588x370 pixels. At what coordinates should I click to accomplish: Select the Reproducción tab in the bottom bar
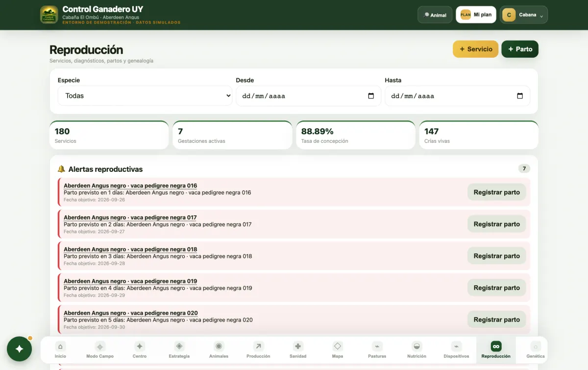coord(496,350)
